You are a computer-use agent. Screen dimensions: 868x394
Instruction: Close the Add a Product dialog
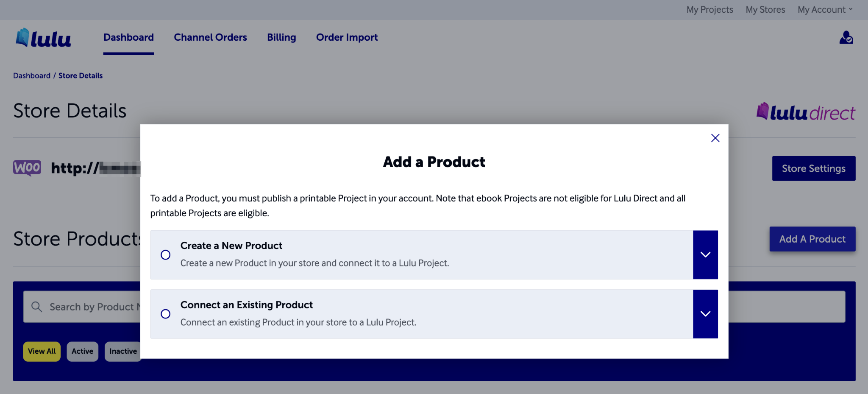[x=715, y=138]
